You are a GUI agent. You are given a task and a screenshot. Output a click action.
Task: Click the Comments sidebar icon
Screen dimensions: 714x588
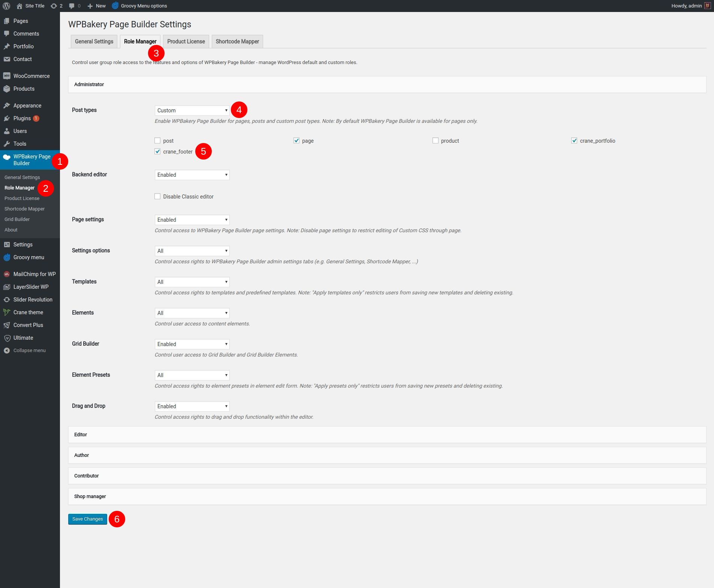(x=7, y=34)
